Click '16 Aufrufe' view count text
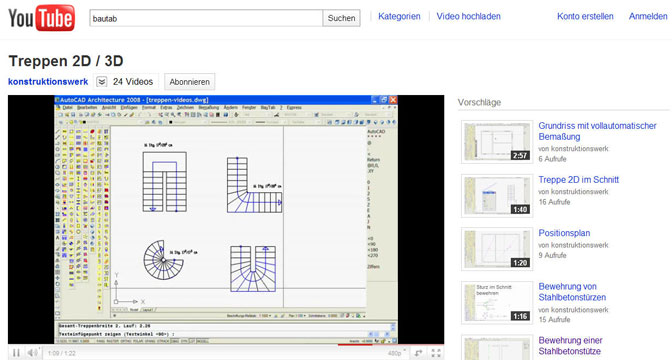Image resolution: width=672 pixels, height=360 pixels. [554, 202]
